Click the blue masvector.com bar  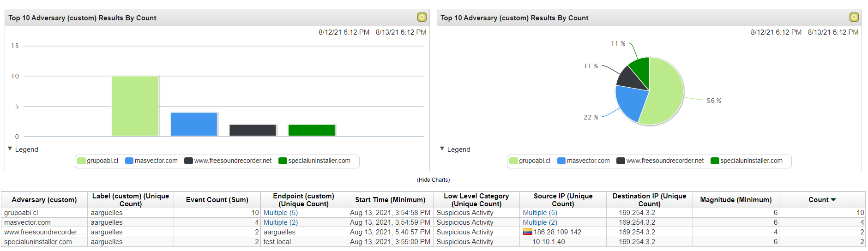pyautogui.click(x=193, y=124)
